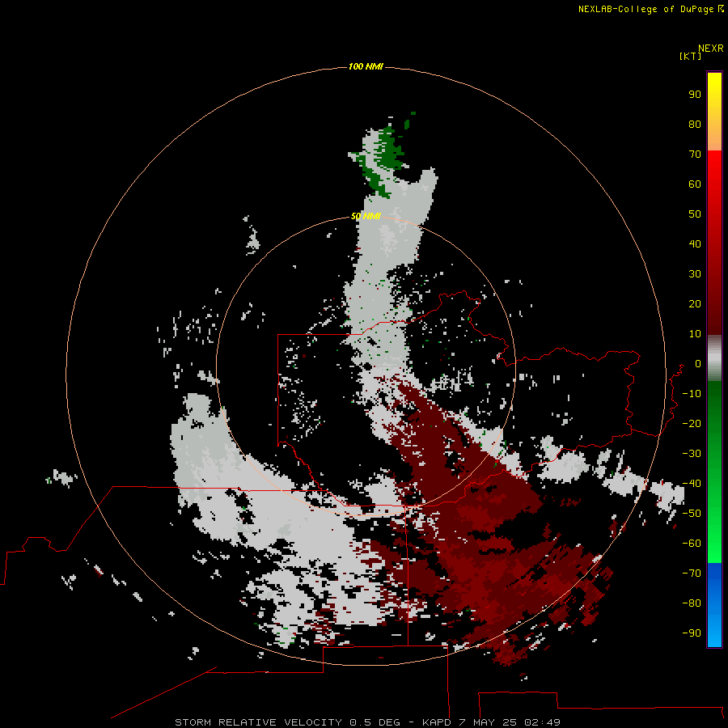Screen dimensions: 728x728
Task: Click the 80 value on velocity scale
Action: (695, 124)
